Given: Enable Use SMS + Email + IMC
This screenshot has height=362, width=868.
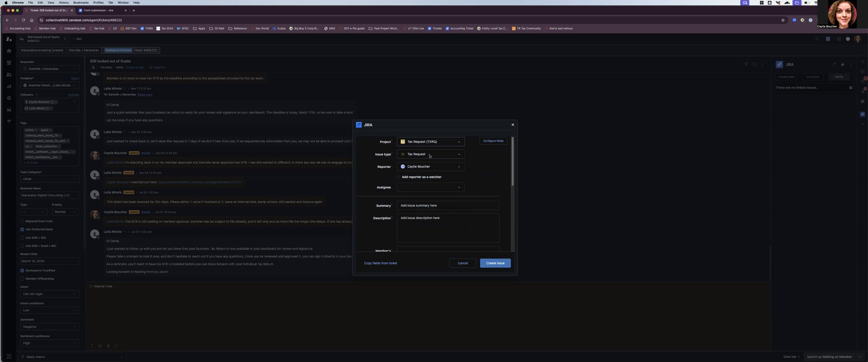Looking at the screenshot, I should (x=22, y=246).
